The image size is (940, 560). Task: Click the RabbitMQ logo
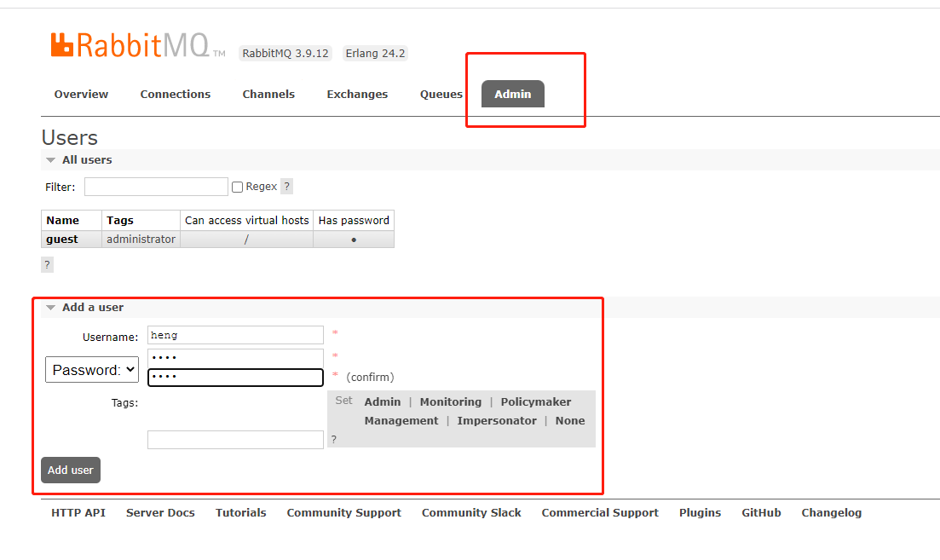[x=138, y=45]
